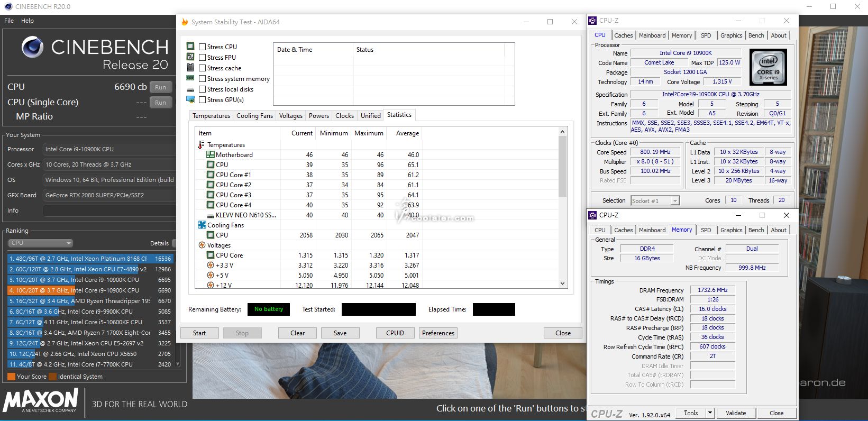The height and width of the screenshot is (421, 868).
Task: Switch to the AIDA64 Cooling Fans tab
Action: (x=254, y=116)
